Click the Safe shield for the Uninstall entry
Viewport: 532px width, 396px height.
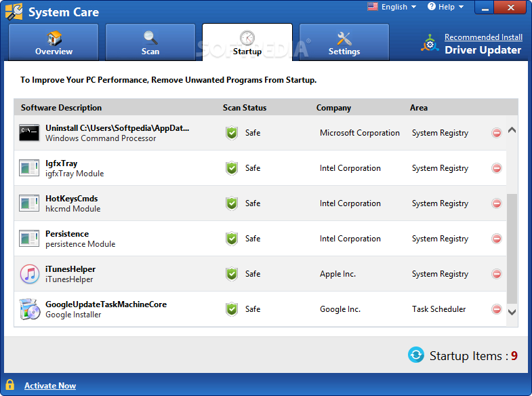click(232, 133)
